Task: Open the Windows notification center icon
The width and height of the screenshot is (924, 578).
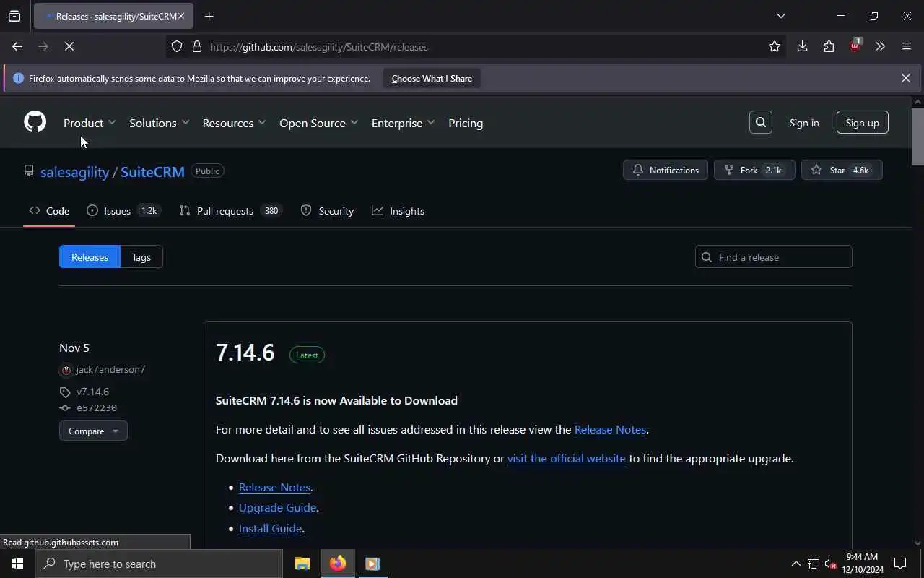Action: 900,564
